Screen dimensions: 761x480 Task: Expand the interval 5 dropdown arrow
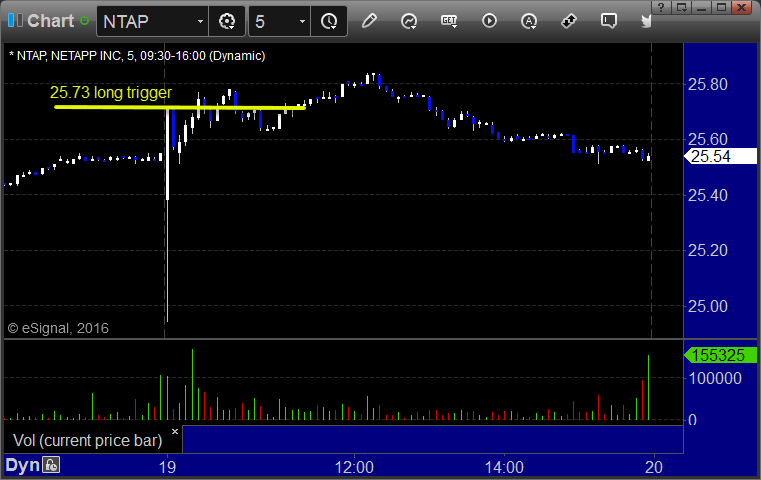tap(302, 21)
